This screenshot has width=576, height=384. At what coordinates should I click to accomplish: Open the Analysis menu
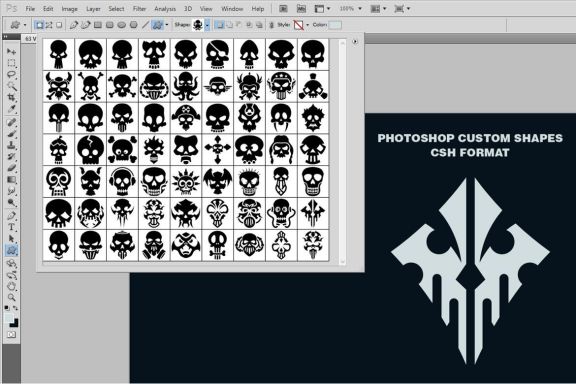click(165, 8)
